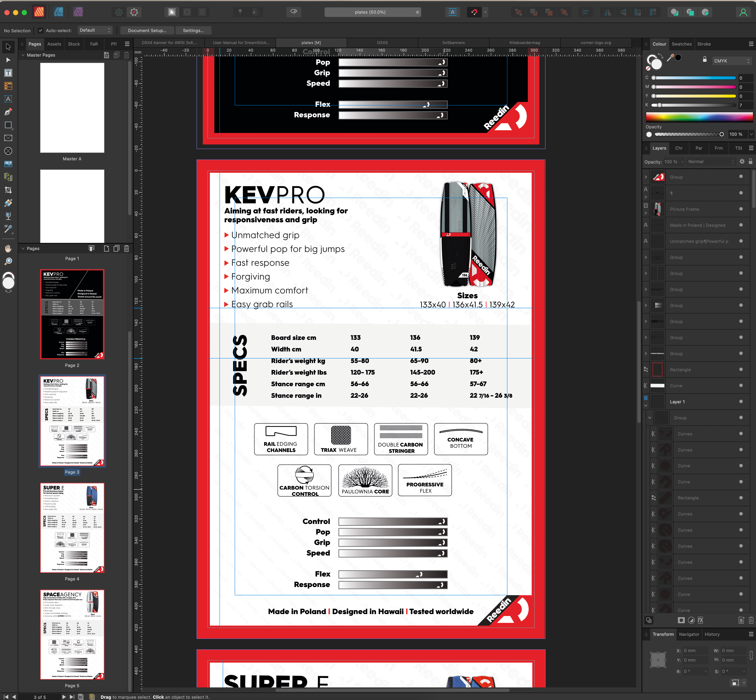Image resolution: width=756 pixels, height=700 pixels.
Task: Select the Artistic Text tool
Action: point(8,99)
